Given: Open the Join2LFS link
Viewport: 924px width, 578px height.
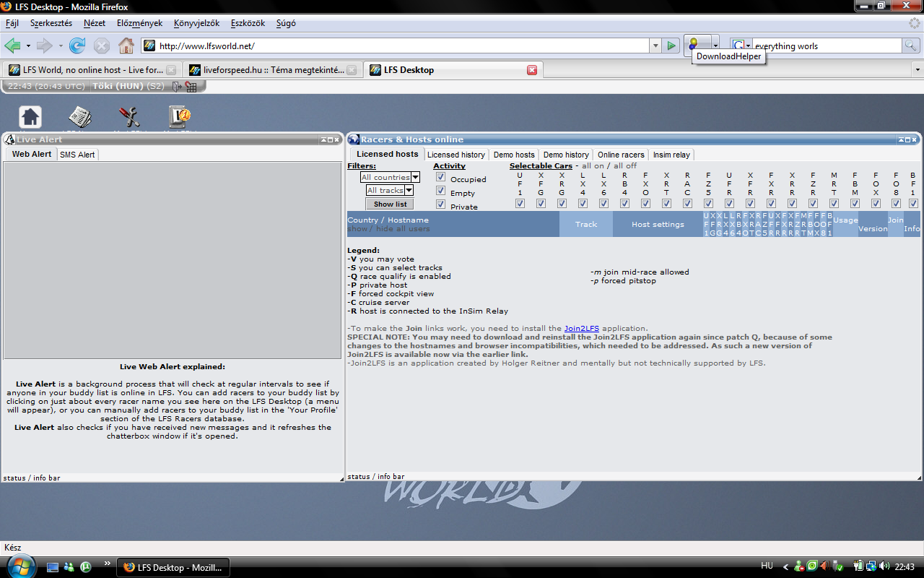Looking at the screenshot, I should coord(582,328).
